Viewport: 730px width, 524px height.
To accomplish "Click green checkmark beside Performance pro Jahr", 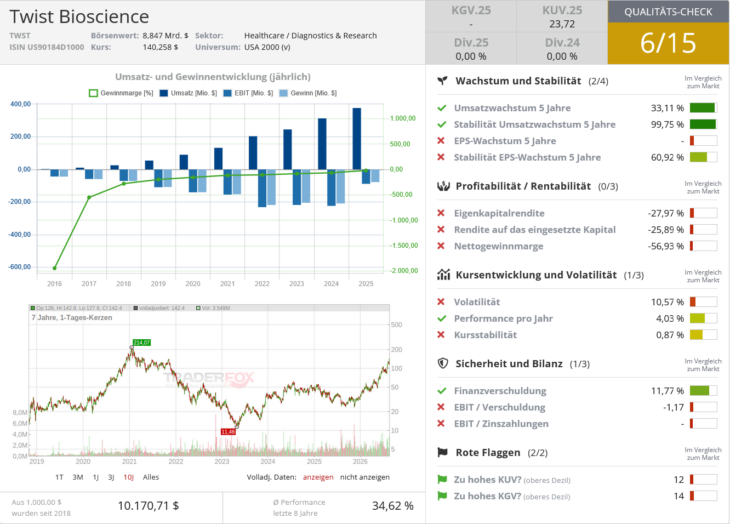I will [441, 318].
